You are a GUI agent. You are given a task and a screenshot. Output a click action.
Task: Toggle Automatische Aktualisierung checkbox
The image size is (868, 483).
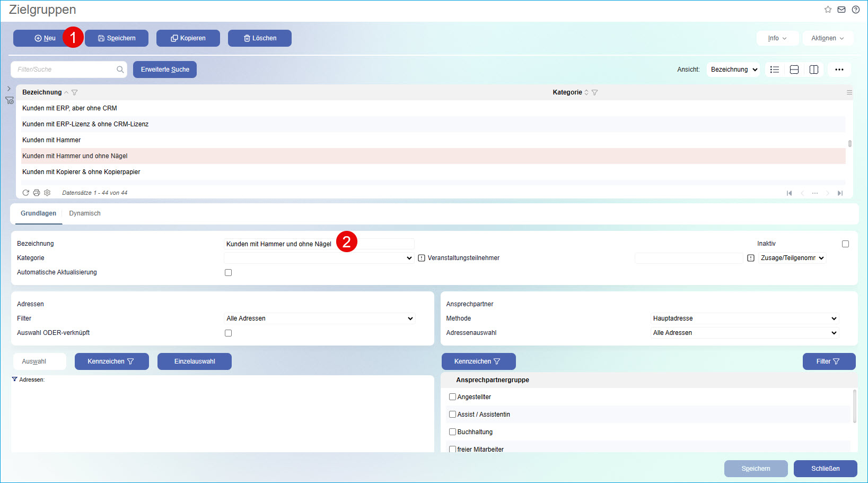(x=228, y=273)
